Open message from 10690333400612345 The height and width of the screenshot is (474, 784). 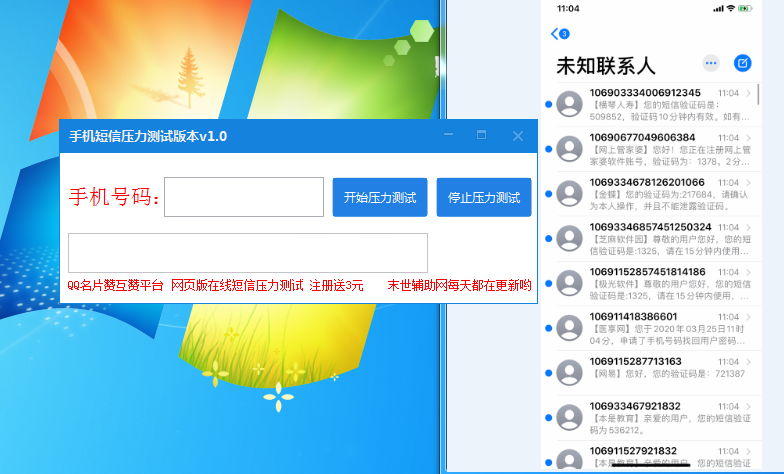pyautogui.click(x=652, y=104)
